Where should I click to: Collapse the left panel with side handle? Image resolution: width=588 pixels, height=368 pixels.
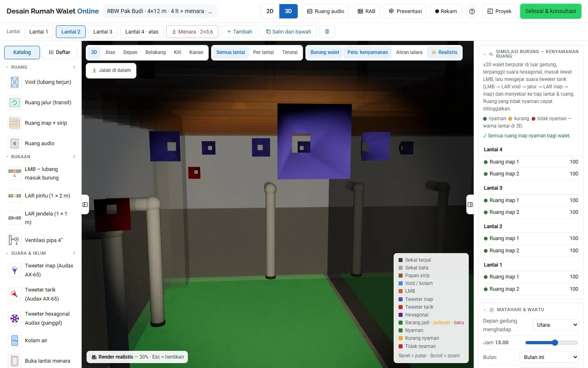(85, 204)
